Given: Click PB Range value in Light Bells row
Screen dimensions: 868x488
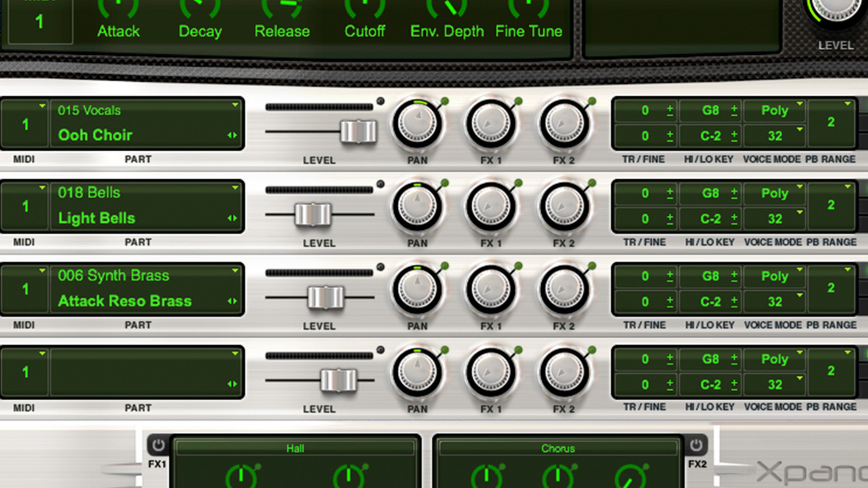Looking at the screenshot, I should (831, 205).
